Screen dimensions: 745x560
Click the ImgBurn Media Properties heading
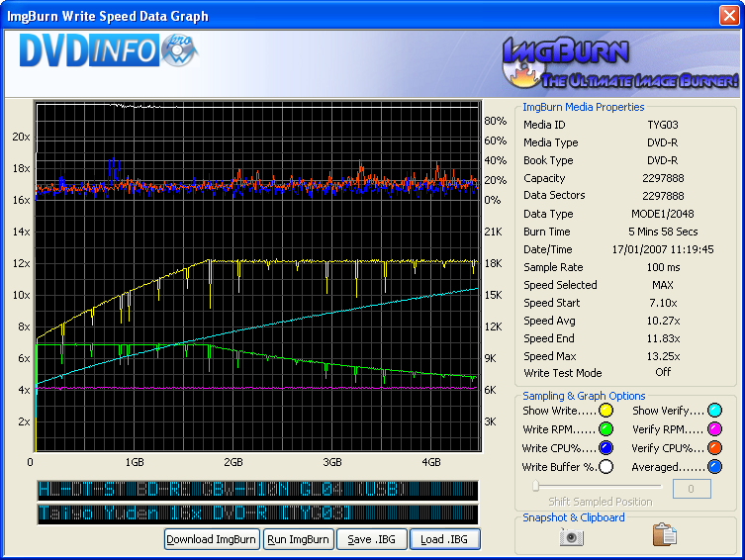584,107
